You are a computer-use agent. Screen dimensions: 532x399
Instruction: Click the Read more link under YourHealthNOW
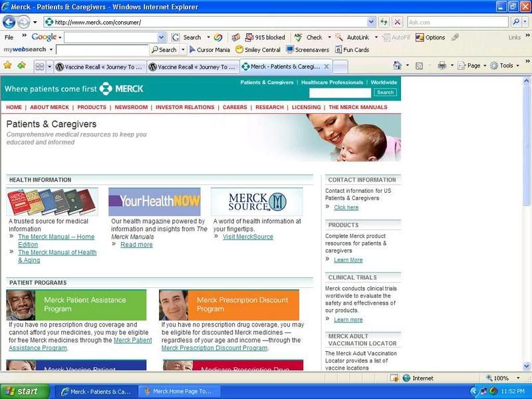[x=136, y=245]
